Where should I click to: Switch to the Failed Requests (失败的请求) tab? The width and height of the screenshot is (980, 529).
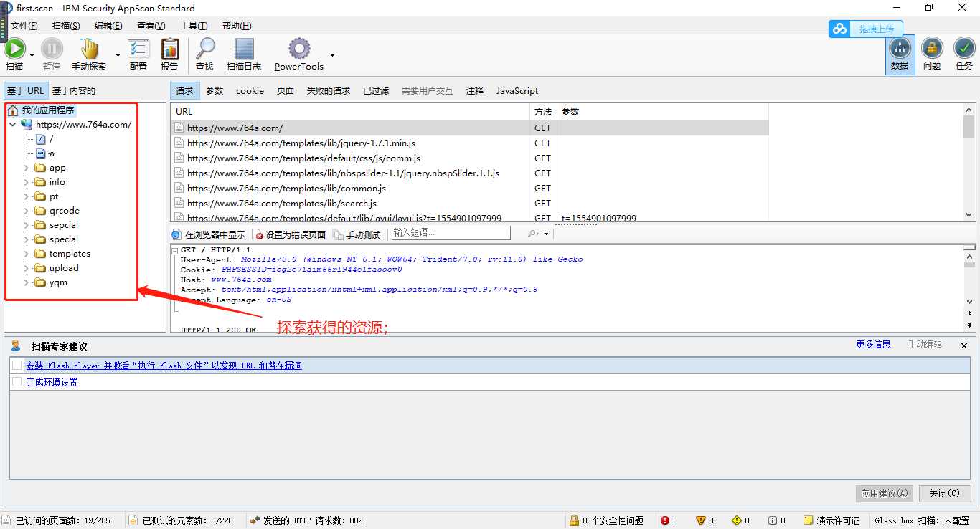click(x=329, y=91)
